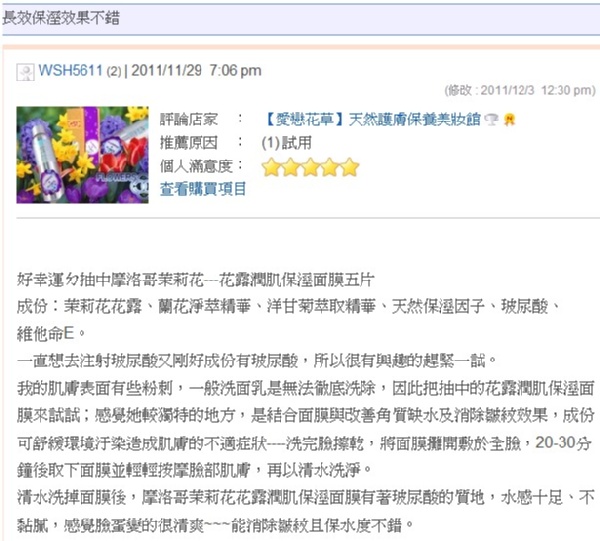Viewport: 600px width, 541px height.
Task: Click the (1)試用 recommendation reason
Action: (287, 143)
